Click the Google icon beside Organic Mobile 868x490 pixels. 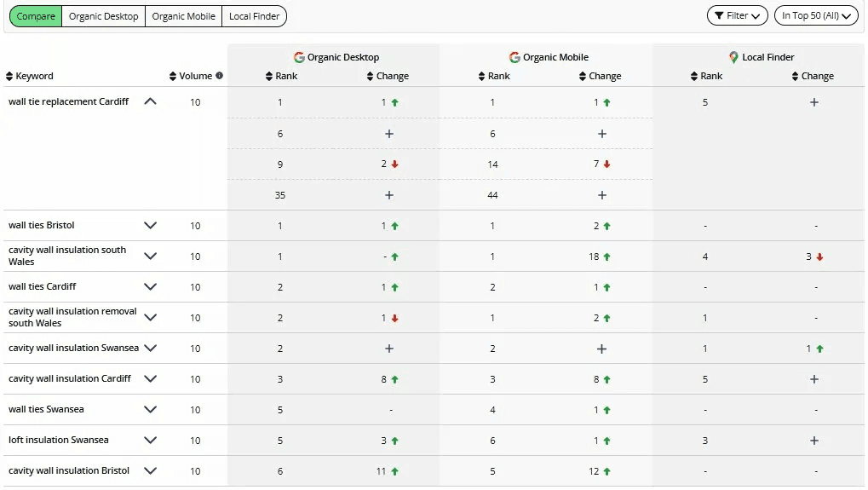point(514,57)
